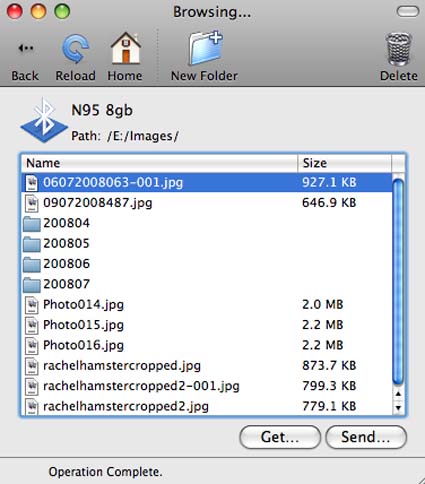The image size is (425, 484).
Task: Create a New Folder
Action: pos(205,48)
